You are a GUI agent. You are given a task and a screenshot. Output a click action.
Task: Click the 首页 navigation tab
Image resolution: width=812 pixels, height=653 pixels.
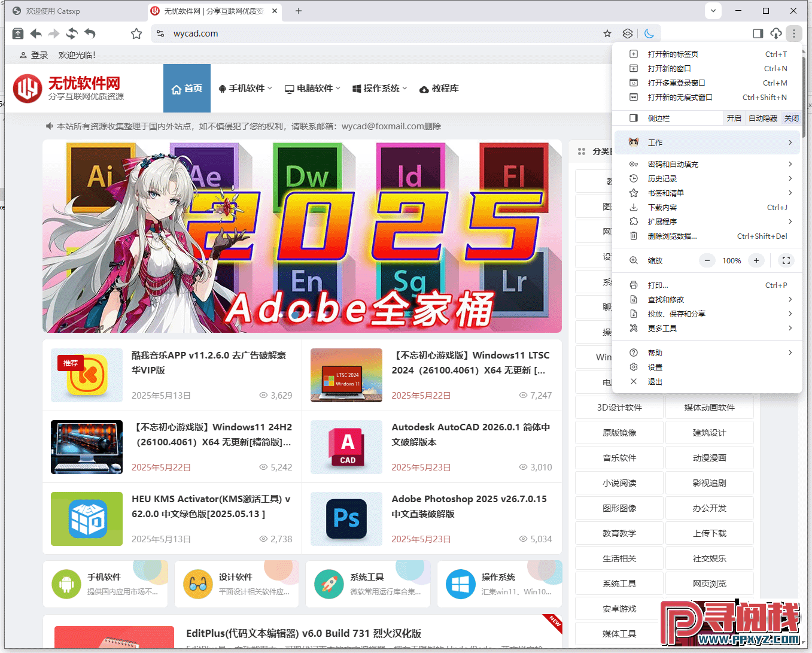pyautogui.click(x=187, y=89)
